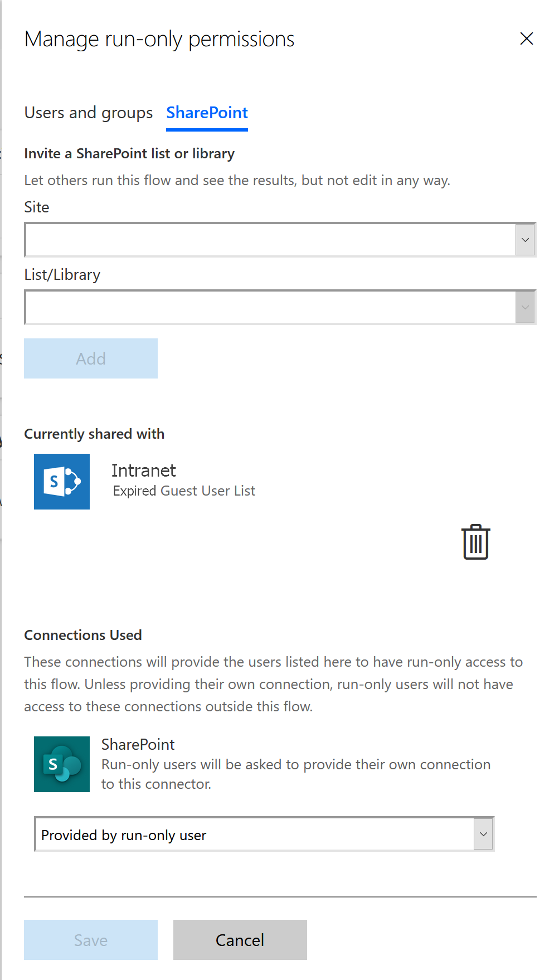Switch to the Users and groups tab
Screen dimensions: 559x980
pyautogui.click(x=89, y=113)
